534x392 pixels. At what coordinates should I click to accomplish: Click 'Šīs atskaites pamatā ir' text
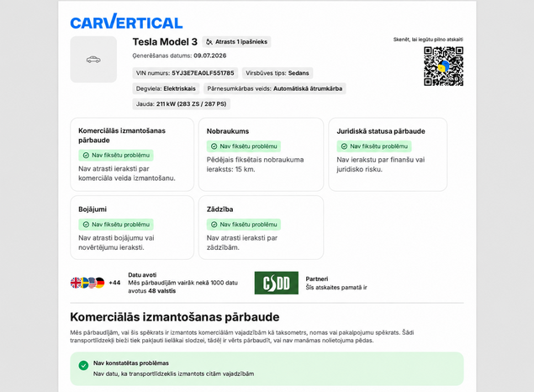[336, 288]
